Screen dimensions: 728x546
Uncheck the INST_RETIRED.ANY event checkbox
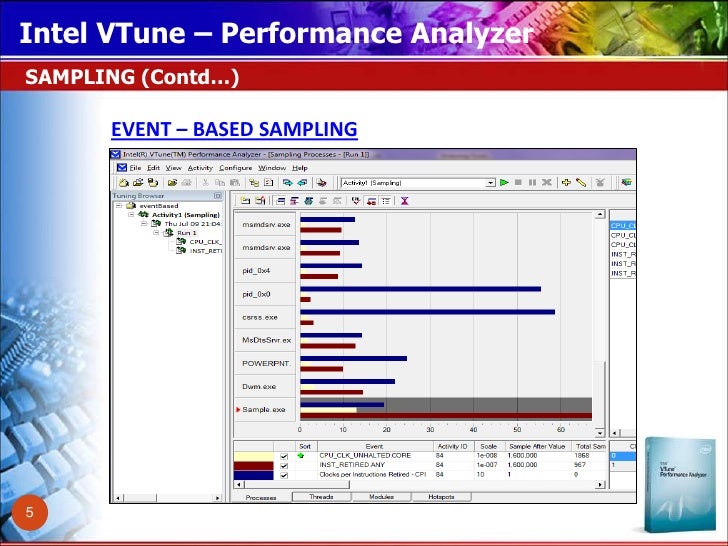284,466
